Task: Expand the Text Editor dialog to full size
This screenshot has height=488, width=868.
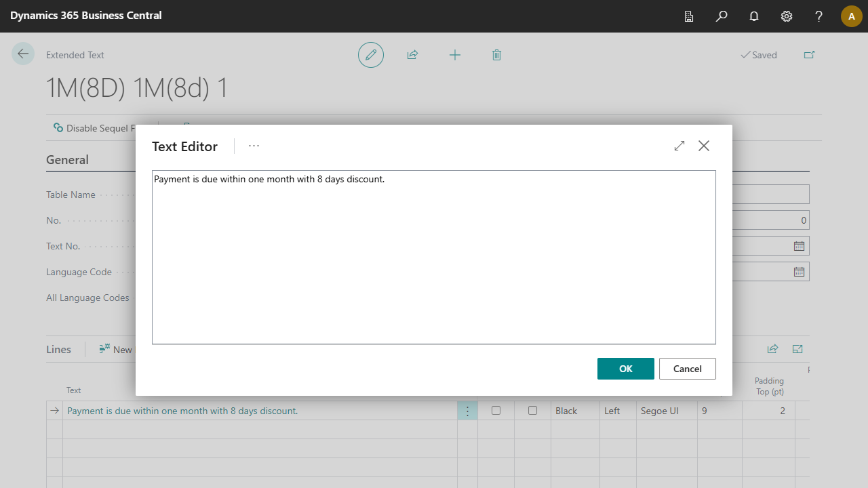Action: 679,146
